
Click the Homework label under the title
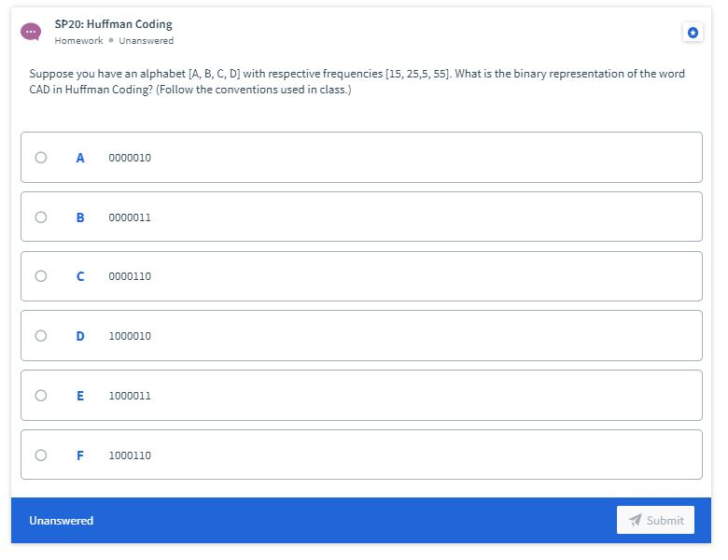tap(78, 41)
